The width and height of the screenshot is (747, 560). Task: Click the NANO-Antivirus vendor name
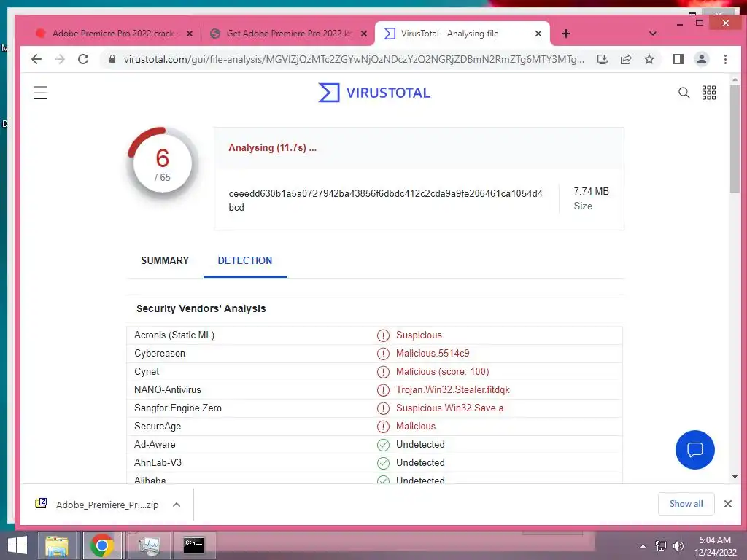coord(168,390)
